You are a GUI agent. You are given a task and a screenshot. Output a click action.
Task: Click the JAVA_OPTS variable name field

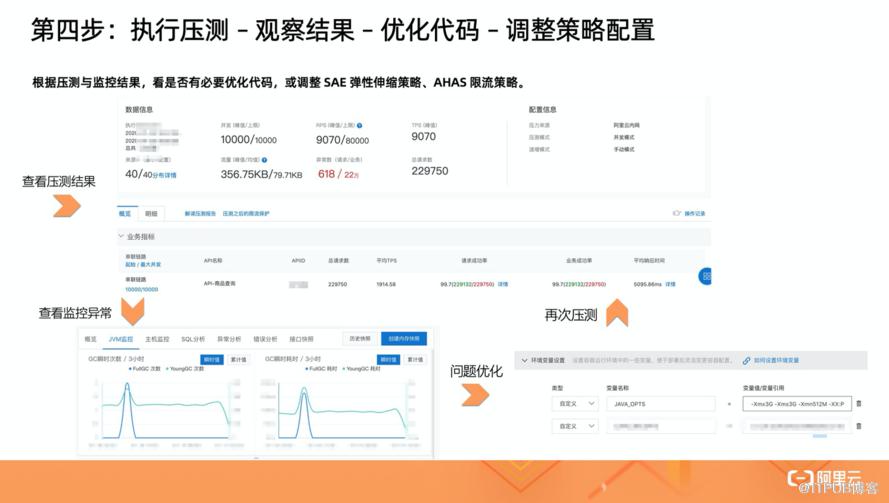coord(661,404)
